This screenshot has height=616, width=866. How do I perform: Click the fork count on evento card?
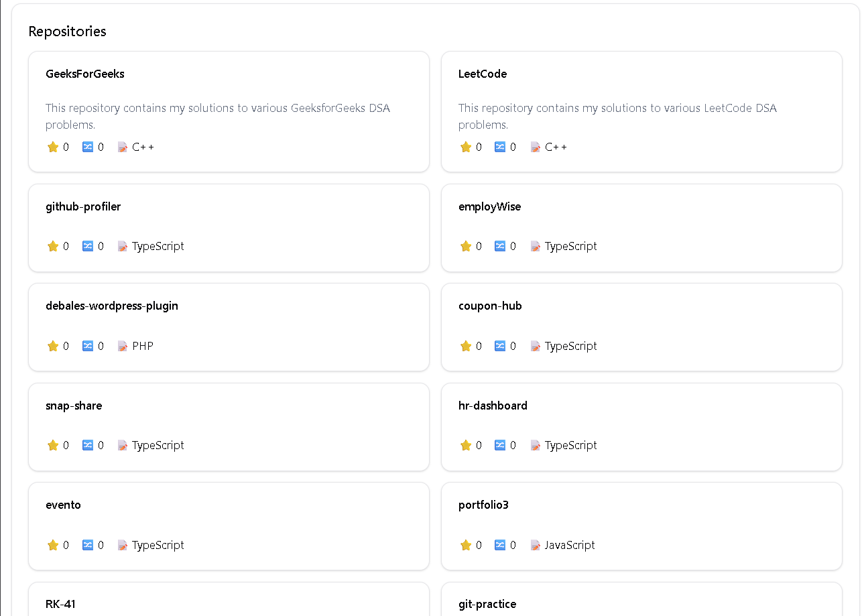pyautogui.click(x=101, y=545)
